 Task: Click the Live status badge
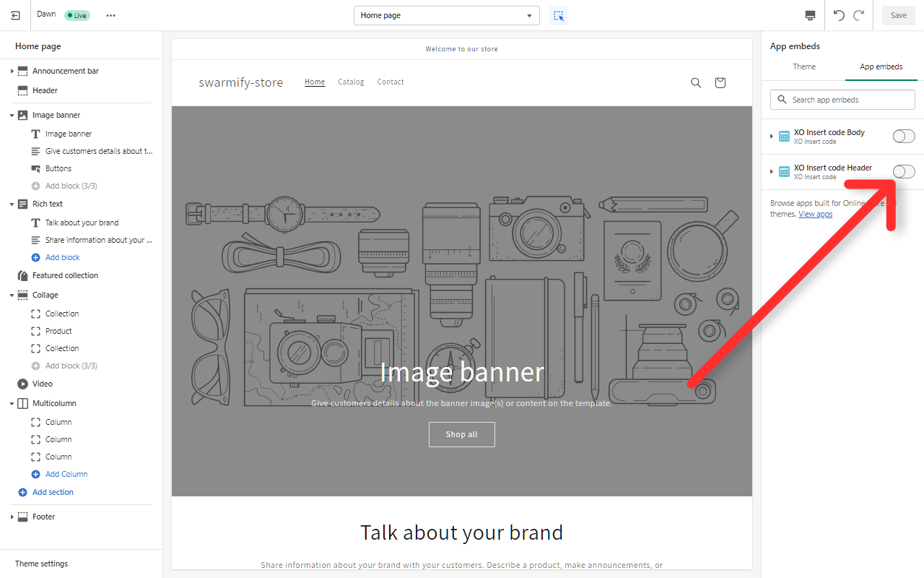(x=77, y=15)
